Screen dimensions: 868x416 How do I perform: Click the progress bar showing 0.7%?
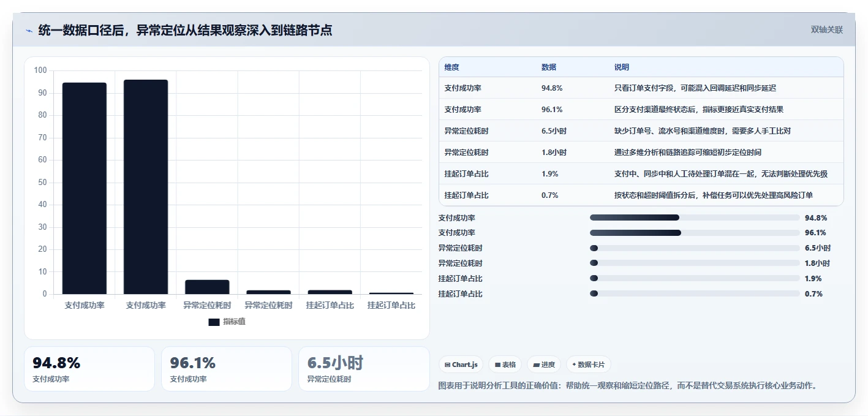click(695, 294)
